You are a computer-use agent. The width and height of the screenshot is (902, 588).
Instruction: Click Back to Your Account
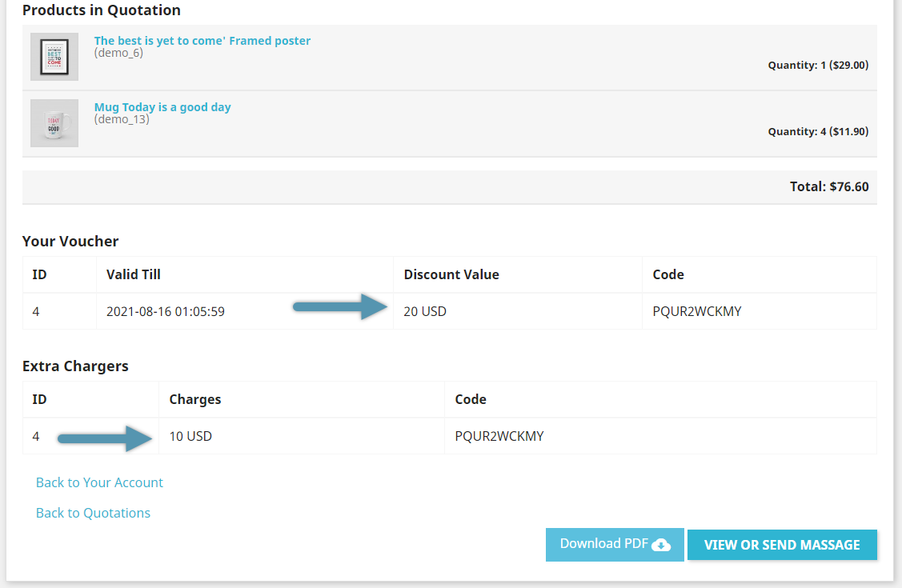coord(99,482)
